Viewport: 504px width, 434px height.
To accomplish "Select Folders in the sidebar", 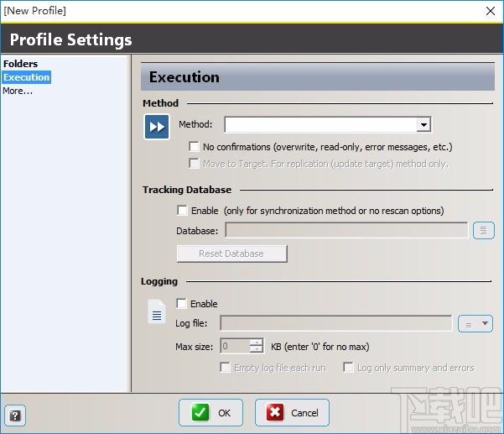I will point(21,64).
